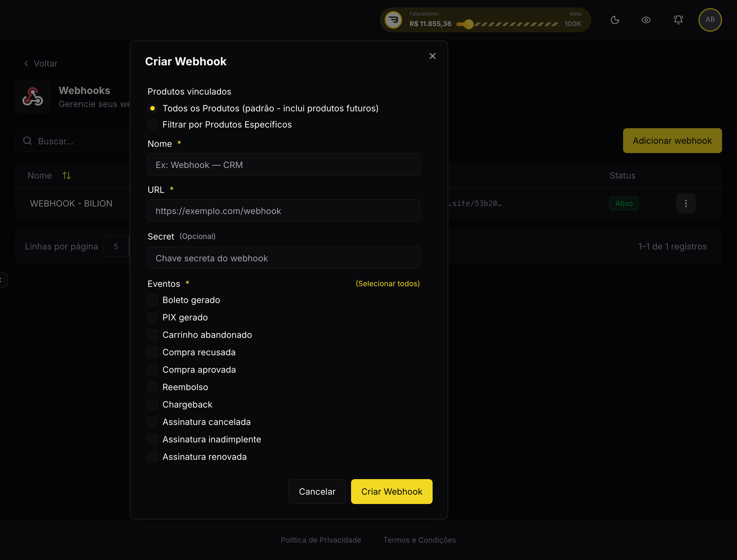Click the Ativo status badge

(x=624, y=203)
